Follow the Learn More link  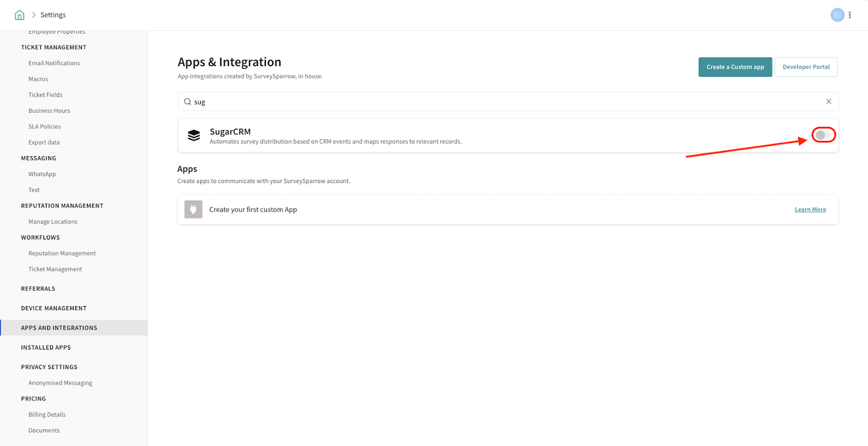810,210
